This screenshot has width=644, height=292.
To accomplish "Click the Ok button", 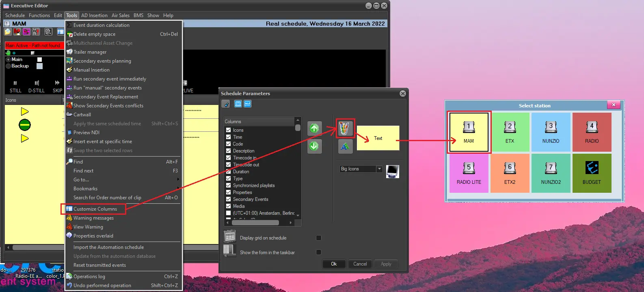I will pyautogui.click(x=334, y=264).
